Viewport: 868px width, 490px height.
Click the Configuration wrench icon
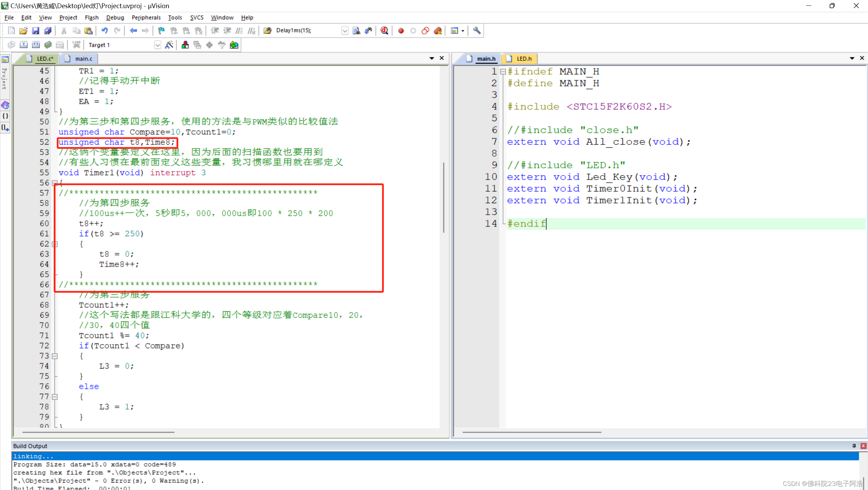click(x=477, y=31)
